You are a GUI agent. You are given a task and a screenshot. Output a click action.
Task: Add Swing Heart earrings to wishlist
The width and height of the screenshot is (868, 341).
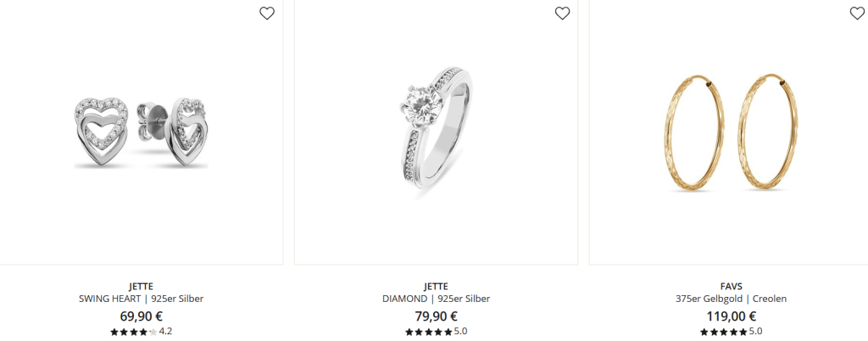click(267, 14)
